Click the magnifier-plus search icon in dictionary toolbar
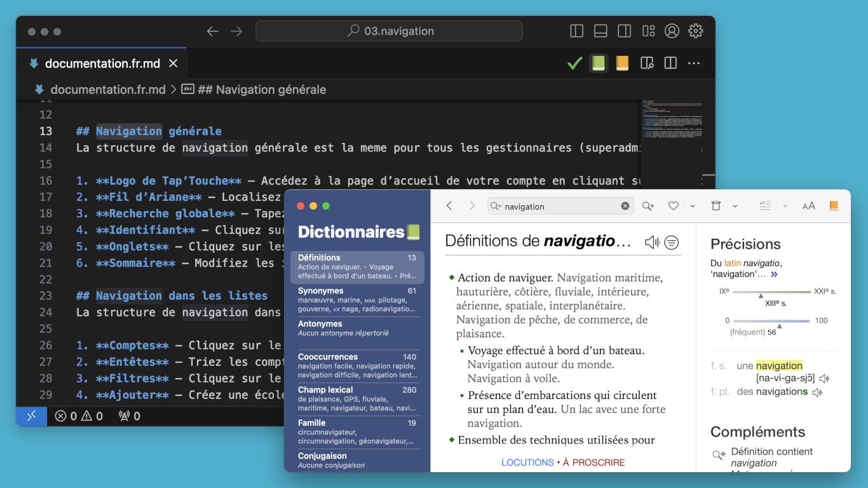The height and width of the screenshot is (488, 868). point(648,206)
